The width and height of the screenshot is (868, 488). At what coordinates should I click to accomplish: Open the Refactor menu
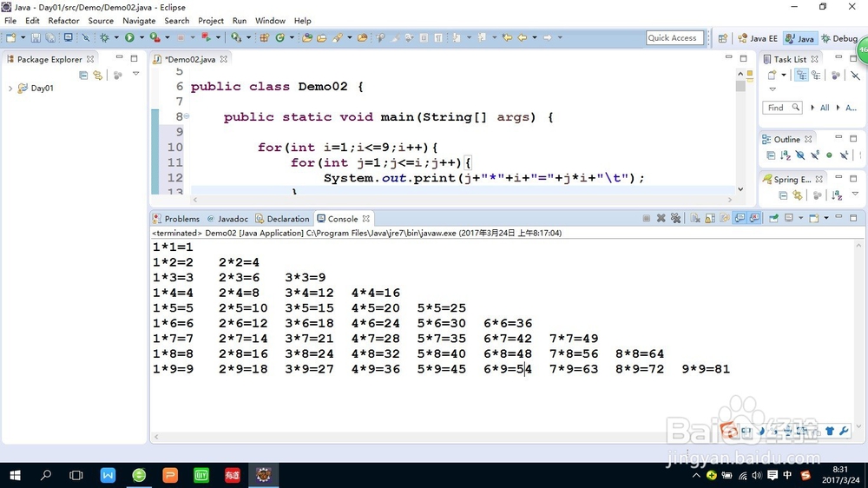63,21
